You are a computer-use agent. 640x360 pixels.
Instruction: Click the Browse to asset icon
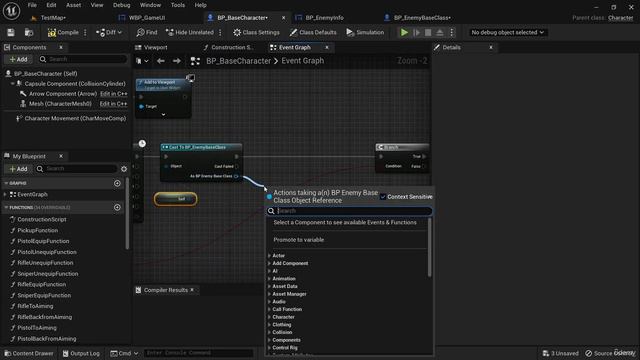click(29, 32)
